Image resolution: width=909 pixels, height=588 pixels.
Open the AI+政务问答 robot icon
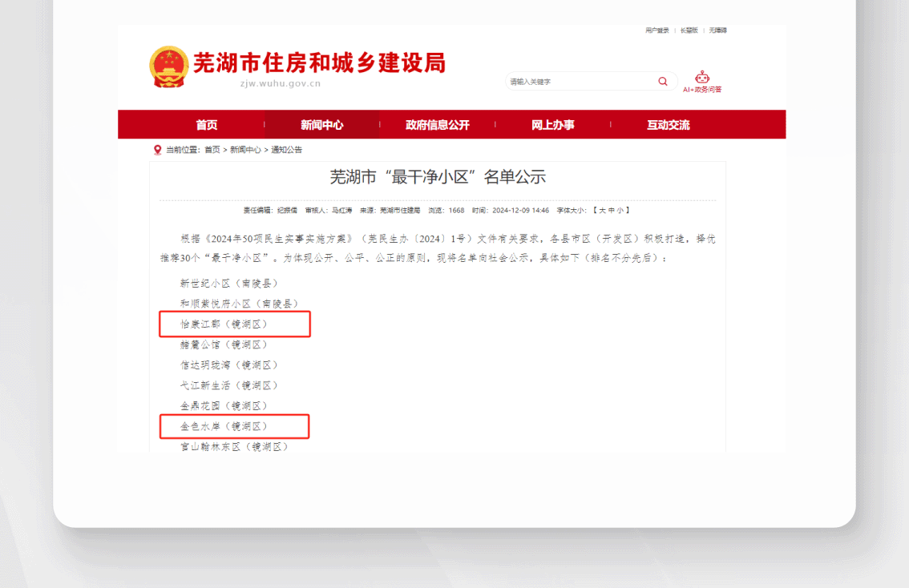(702, 77)
